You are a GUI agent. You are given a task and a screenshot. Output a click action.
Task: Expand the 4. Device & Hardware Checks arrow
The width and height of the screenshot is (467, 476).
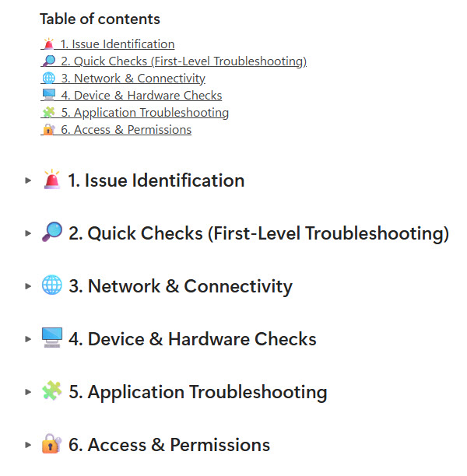[x=29, y=339]
